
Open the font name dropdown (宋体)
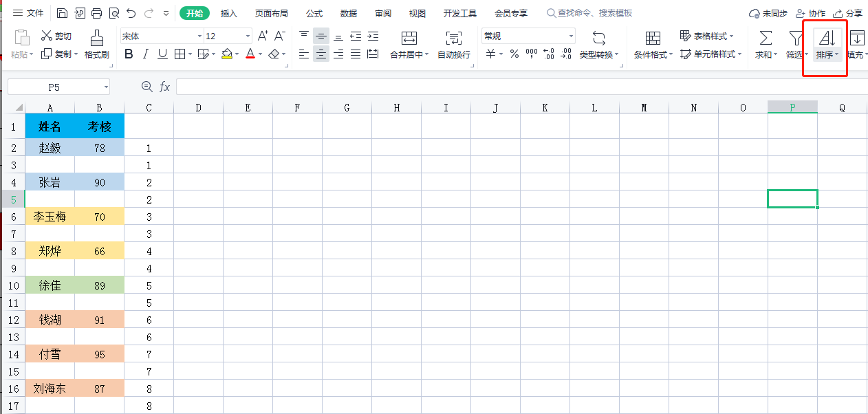199,36
